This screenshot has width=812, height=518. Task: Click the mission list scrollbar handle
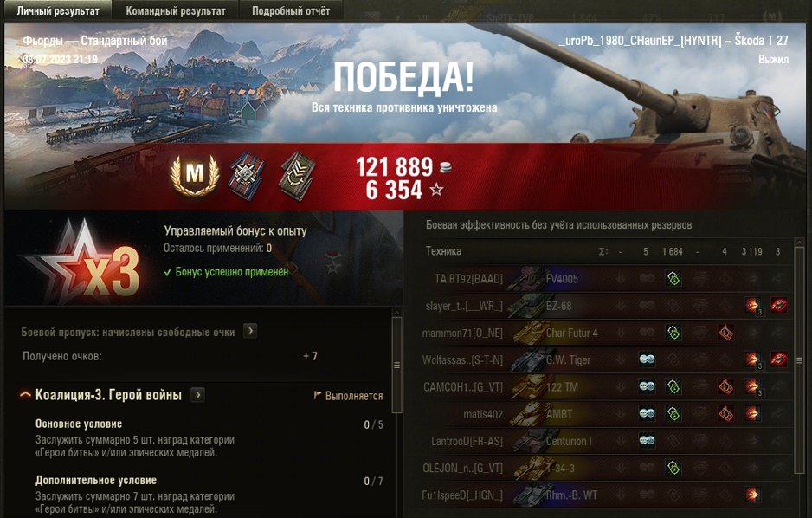(396, 365)
